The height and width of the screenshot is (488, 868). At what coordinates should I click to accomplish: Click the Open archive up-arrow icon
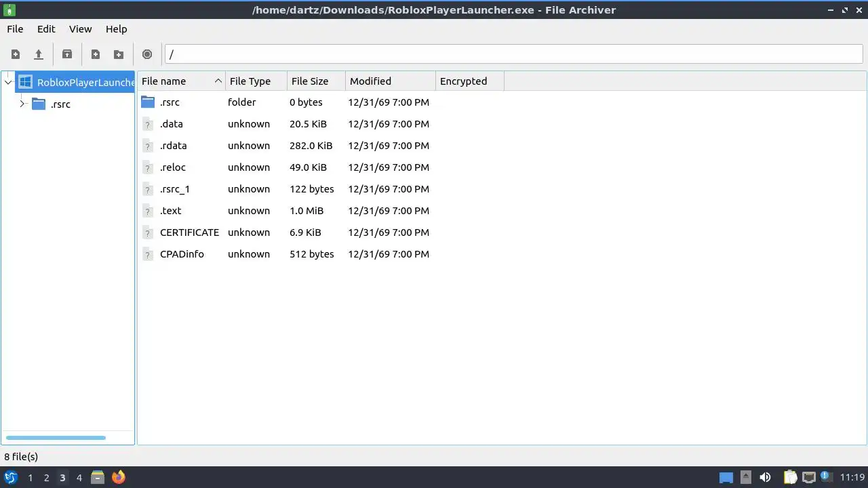click(39, 54)
